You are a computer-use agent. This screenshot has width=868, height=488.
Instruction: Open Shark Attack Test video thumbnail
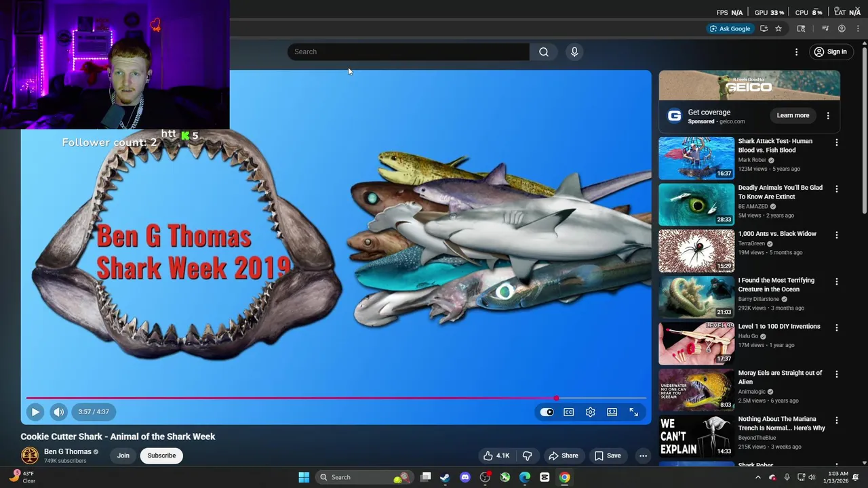click(x=696, y=158)
